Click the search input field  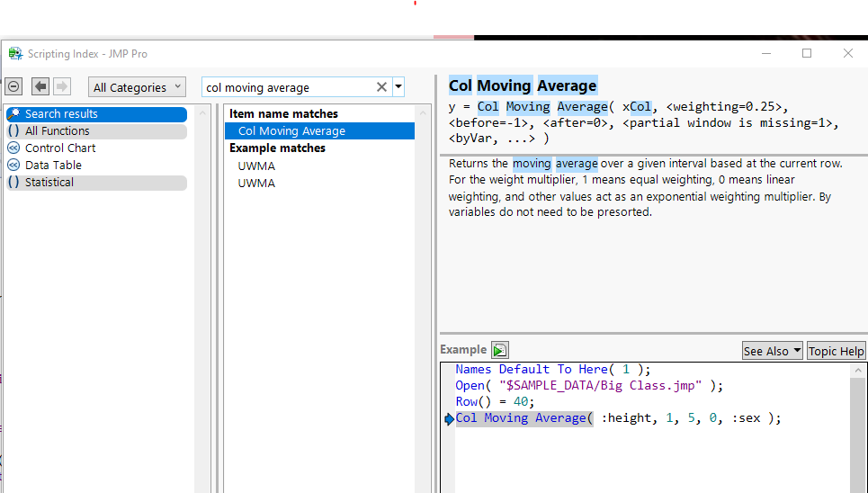pos(288,87)
